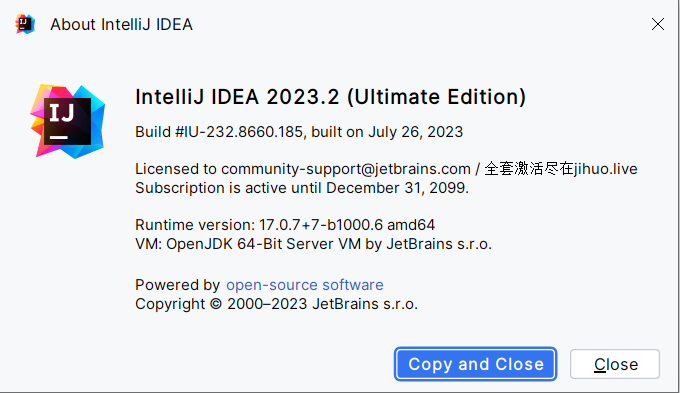This screenshot has height=393, width=680.
Task: Click the IntelliJ IDEA 2023.2 heading
Action: tap(237, 97)
